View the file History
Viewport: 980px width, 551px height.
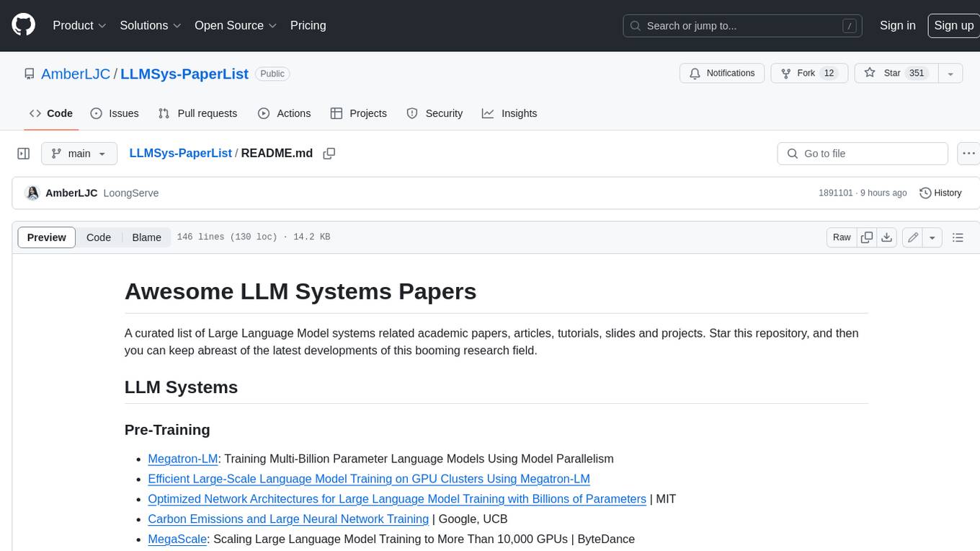point(940,193)
